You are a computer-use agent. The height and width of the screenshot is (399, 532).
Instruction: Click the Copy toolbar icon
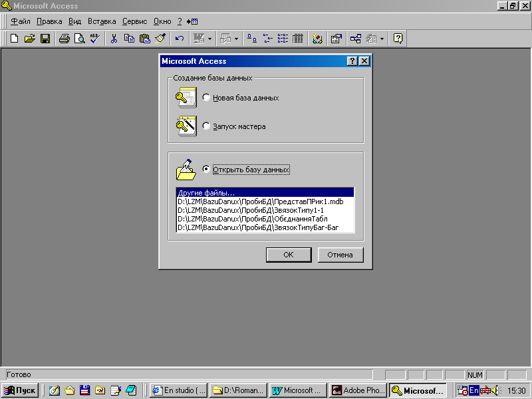tap(129, 39)
